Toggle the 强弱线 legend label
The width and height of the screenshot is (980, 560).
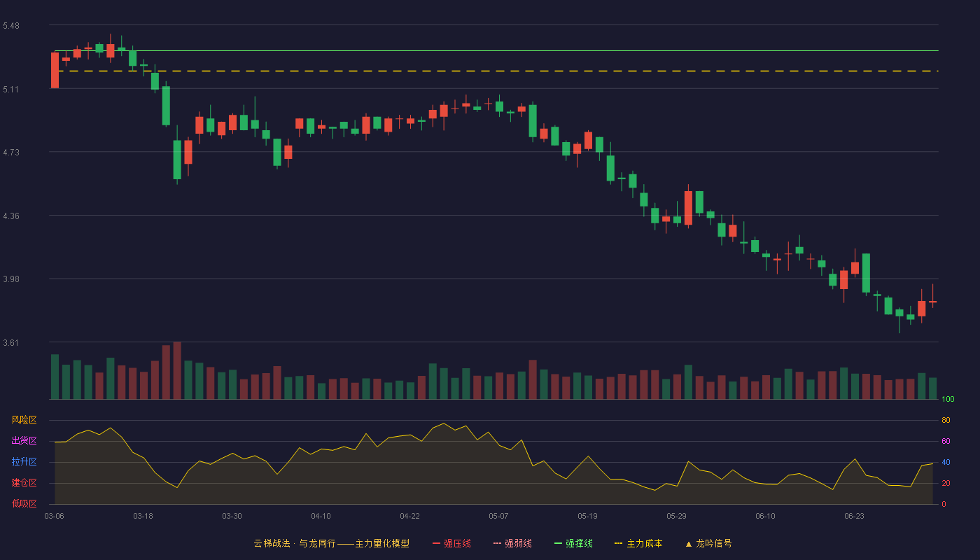pyautogui.click(x=518, y=543)
